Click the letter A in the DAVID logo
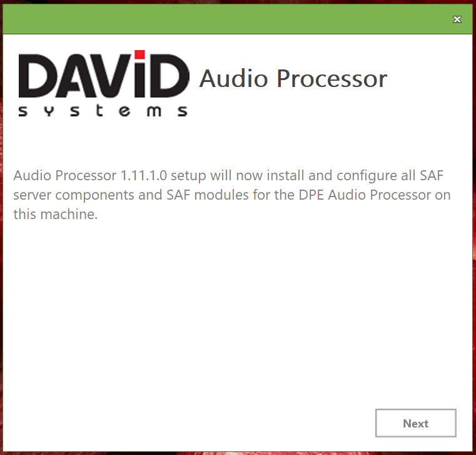The width and height of the screenshot is (476, 455). coord(72,76)
